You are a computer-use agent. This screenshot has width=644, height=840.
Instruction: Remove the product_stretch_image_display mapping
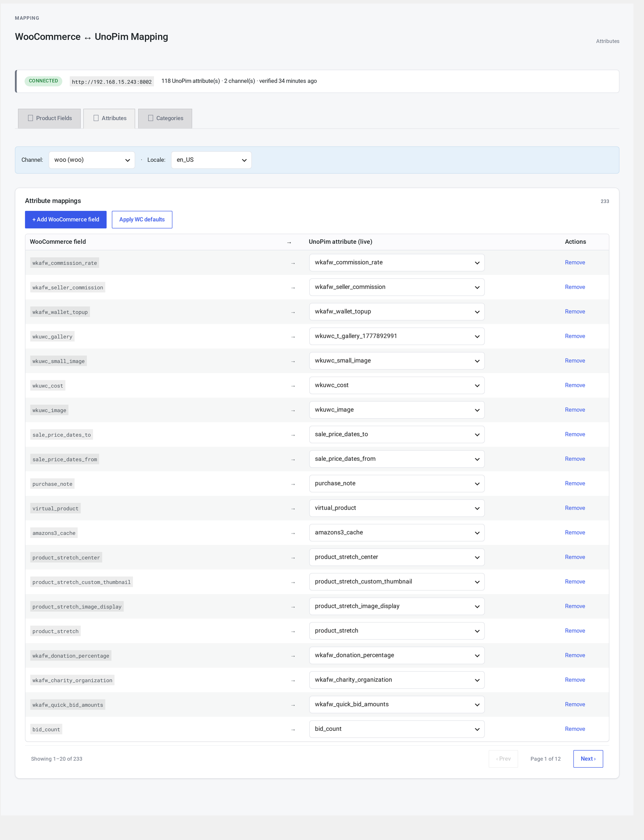tap(575, 606)
